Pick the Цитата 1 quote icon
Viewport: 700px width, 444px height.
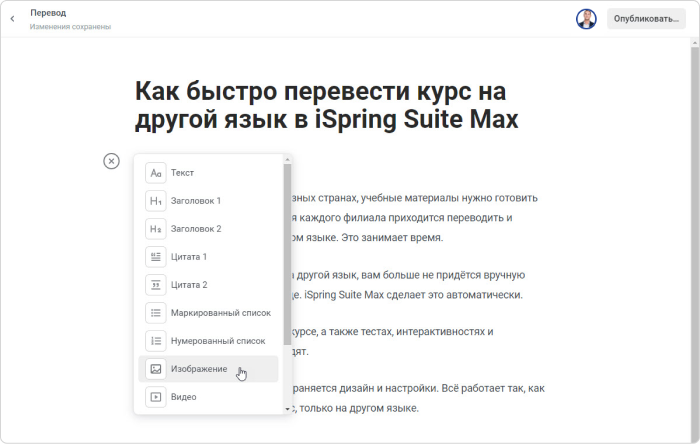pyautogui.click(x=155, y=257)
